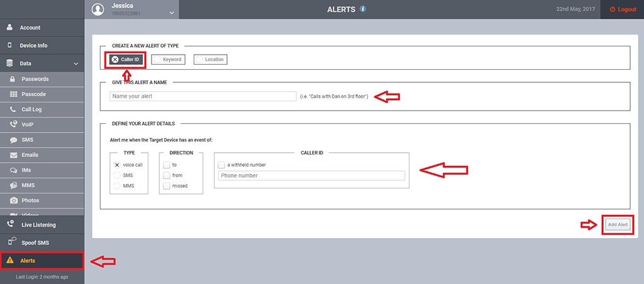The height and width of the screenshot is (284, 644).
Task: Click the Passcode grid icon
Action: coord(14,94)
